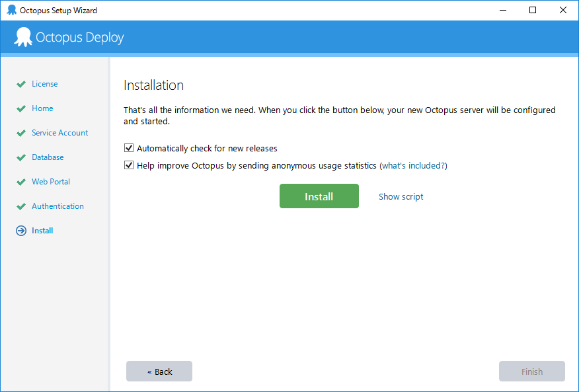Click the checkmark icon beside Database
This screenshot has height=392, width=579.
21,157
